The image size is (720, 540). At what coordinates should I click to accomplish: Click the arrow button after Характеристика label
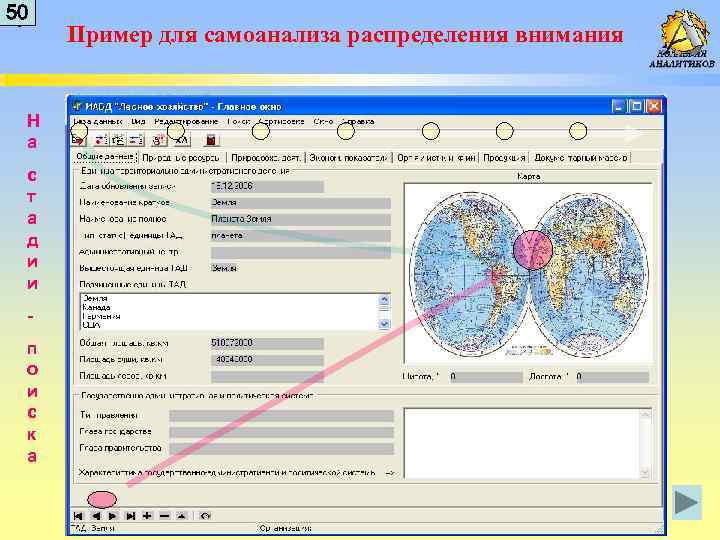pos(390,472)
